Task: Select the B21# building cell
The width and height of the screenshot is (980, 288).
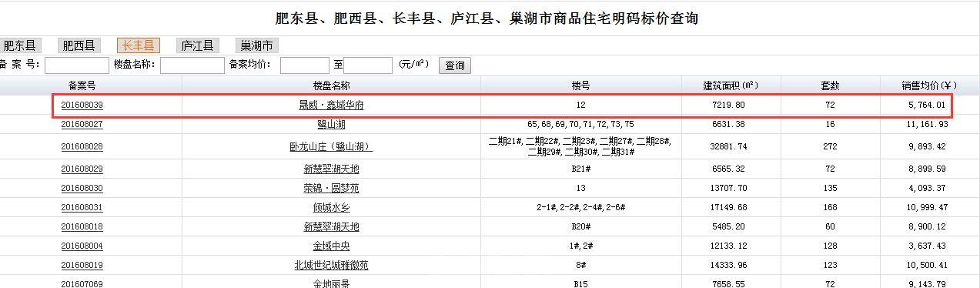Action: [580, 169]
